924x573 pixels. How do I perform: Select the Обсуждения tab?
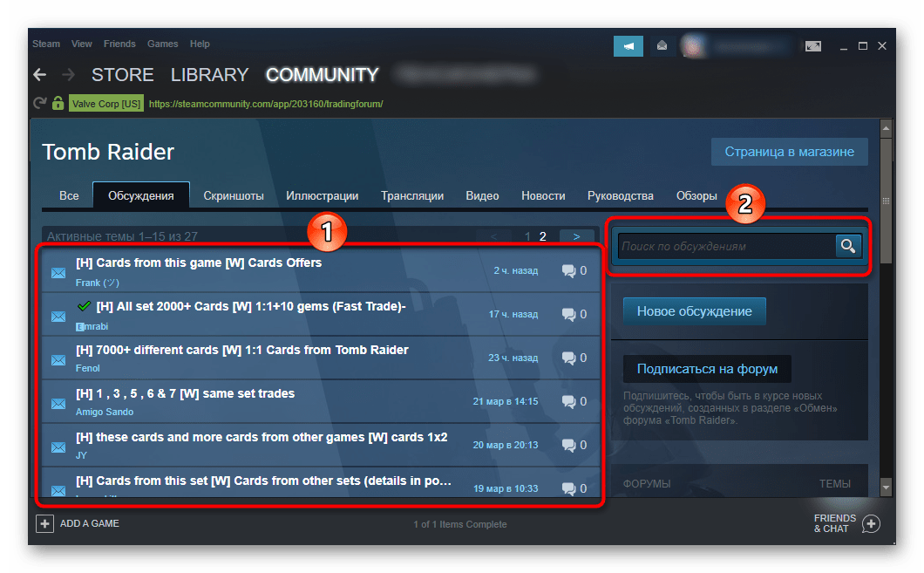[x=141, y=195]
